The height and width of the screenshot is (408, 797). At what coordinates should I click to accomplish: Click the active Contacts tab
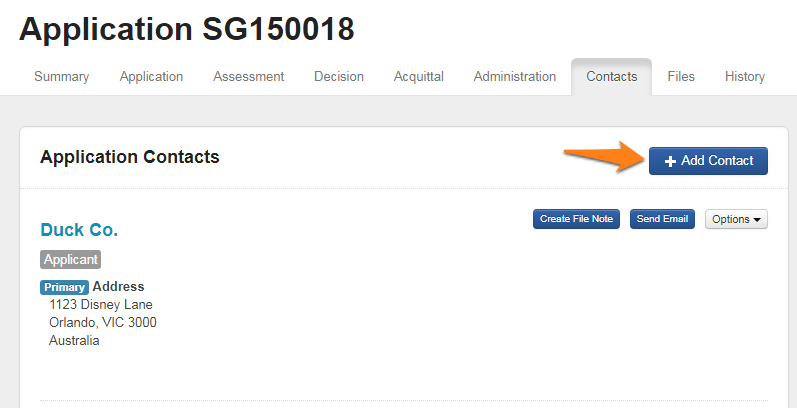(x=611, y=77)
